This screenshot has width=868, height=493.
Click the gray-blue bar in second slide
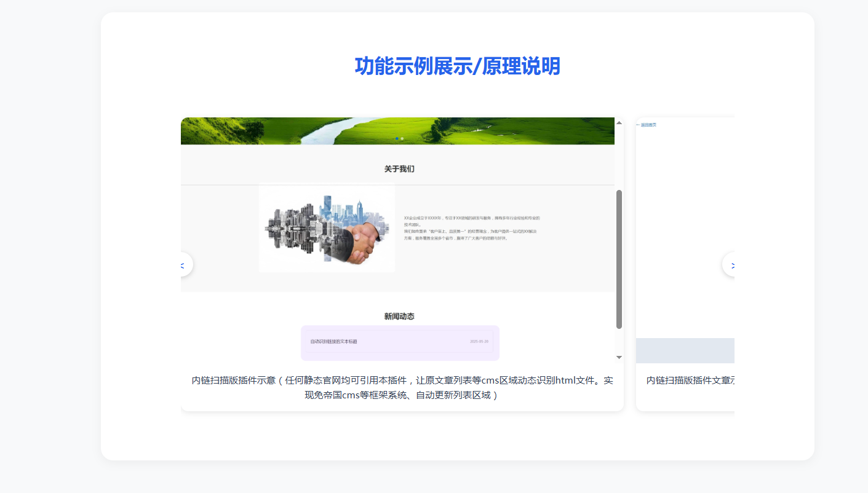pyautogui.click(x=685, y=350)
